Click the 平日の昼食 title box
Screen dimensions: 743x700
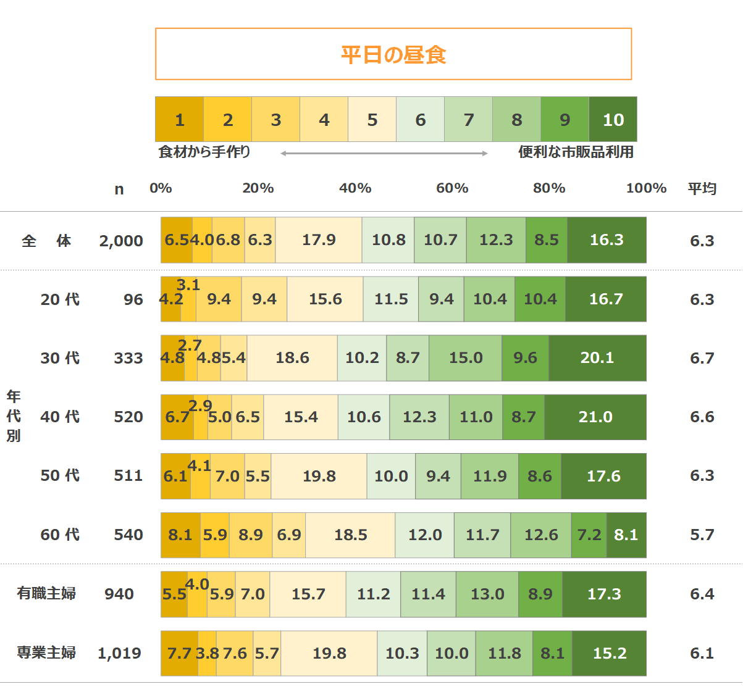pyautogui.click(x=393, y=54)
